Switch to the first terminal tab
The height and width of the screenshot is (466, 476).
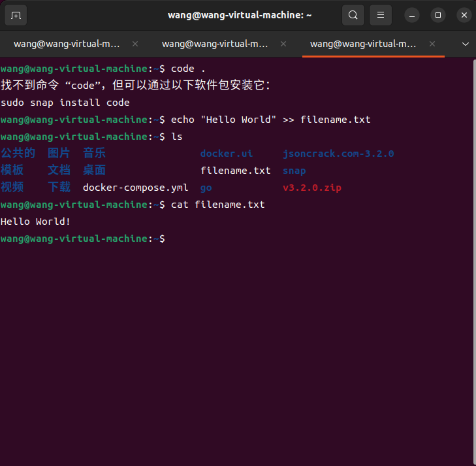(x=67, y=44)
